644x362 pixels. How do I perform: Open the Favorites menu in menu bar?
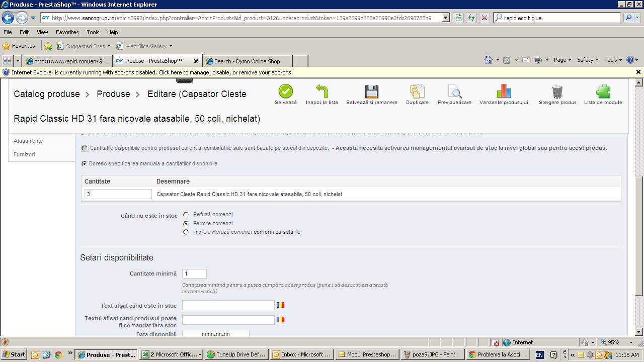67,32
